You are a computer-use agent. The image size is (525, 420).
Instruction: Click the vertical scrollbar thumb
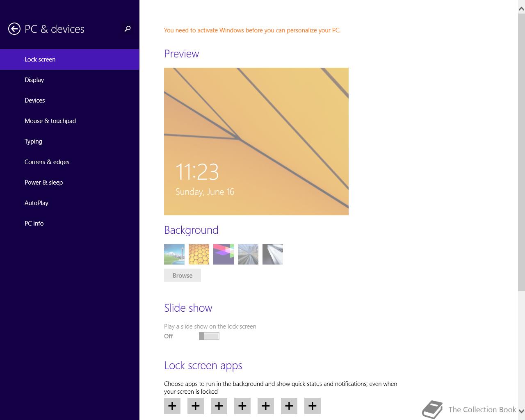tap(521, 152)
